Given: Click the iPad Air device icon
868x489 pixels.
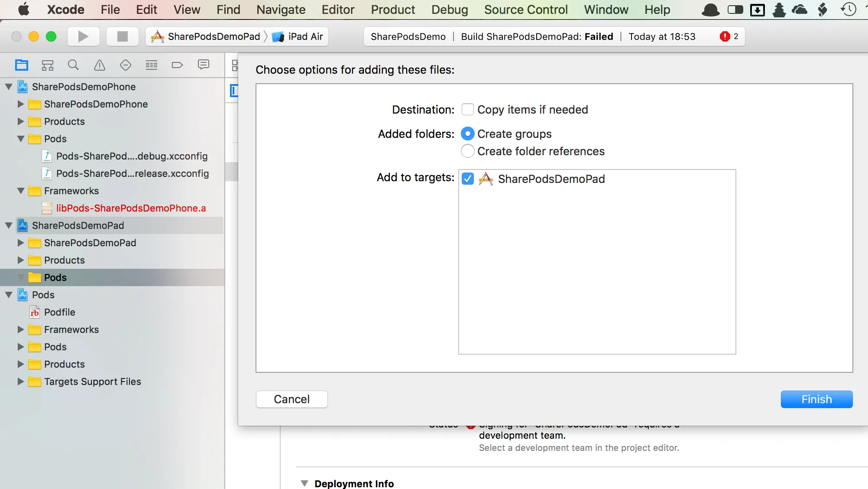Looking at the screenshot, I should tap(278, 36).
